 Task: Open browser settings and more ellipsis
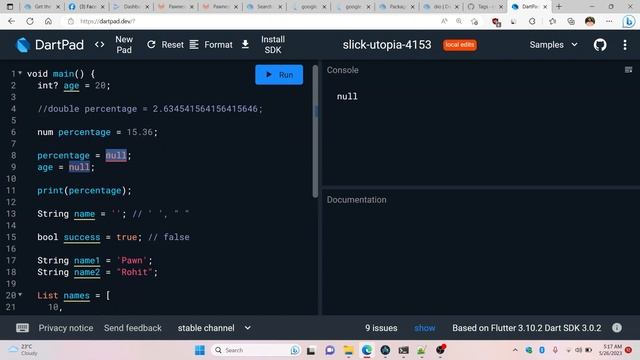pos(609,21)
